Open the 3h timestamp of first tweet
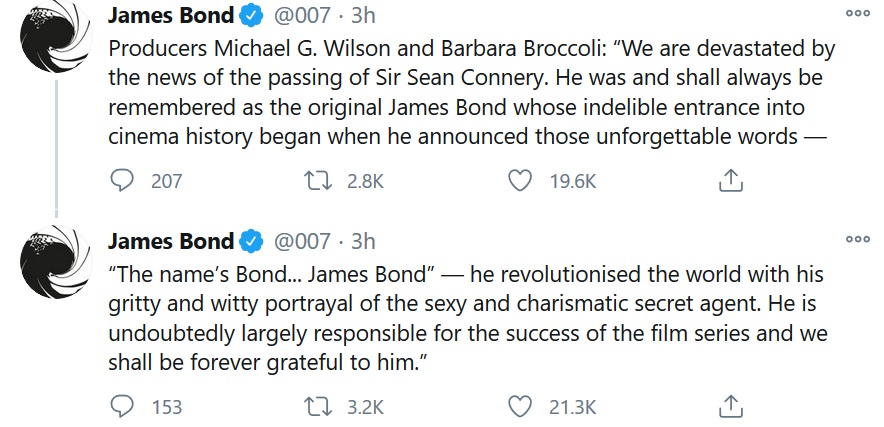 [x=364, y=16]
